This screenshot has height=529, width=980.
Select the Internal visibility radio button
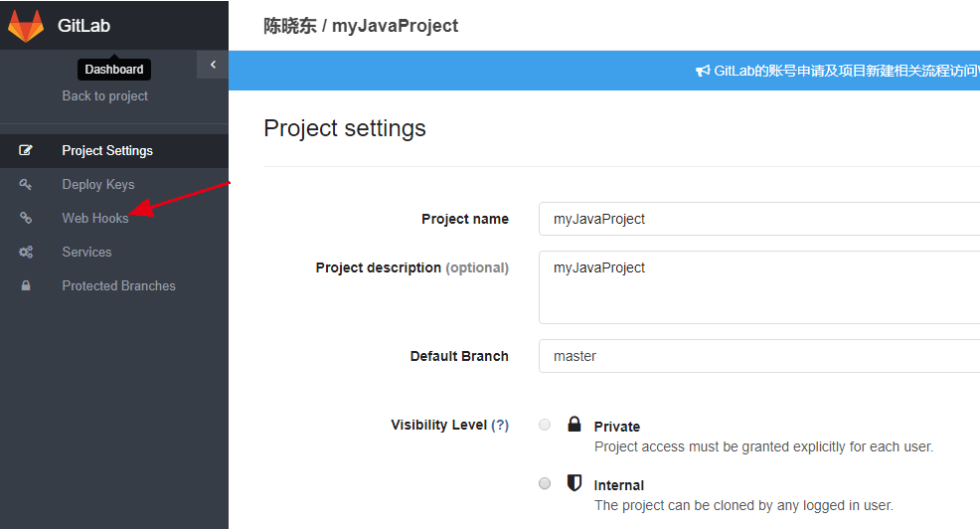click(545, 483)
